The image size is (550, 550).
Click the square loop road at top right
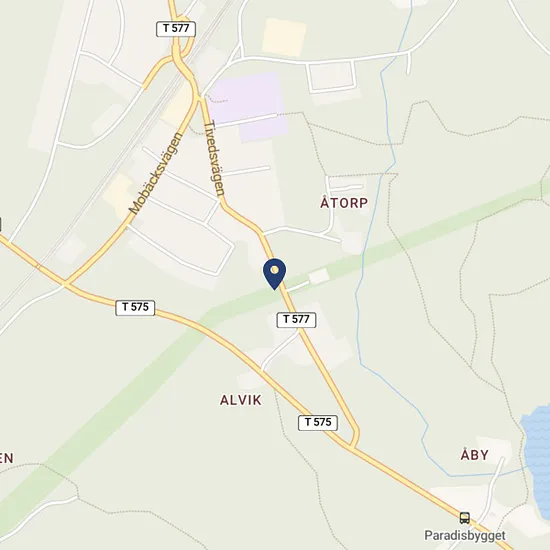point(331,76)
